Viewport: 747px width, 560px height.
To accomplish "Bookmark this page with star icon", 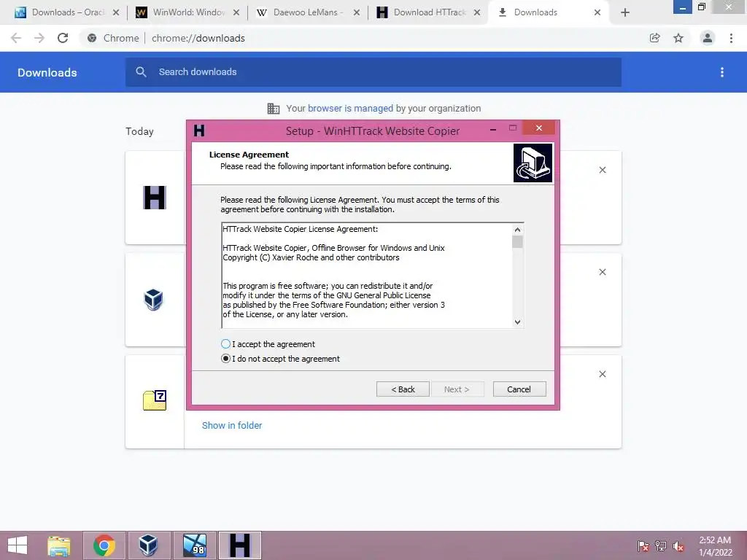I will (678, 38).
